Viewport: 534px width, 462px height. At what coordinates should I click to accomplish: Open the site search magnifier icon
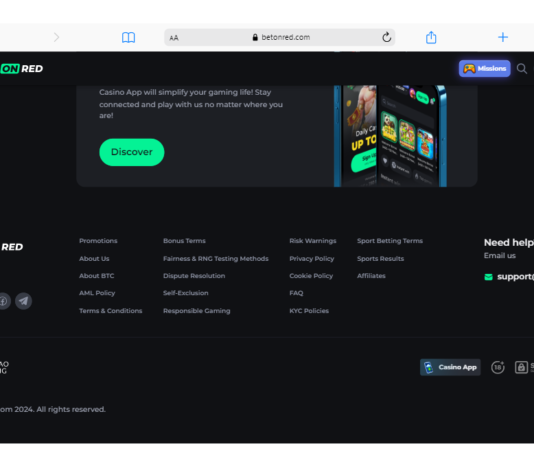point(521,69)
